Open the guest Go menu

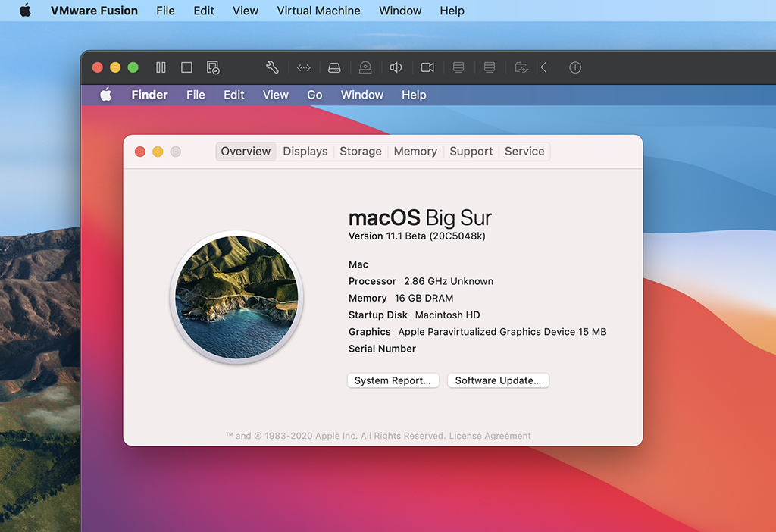314,95
